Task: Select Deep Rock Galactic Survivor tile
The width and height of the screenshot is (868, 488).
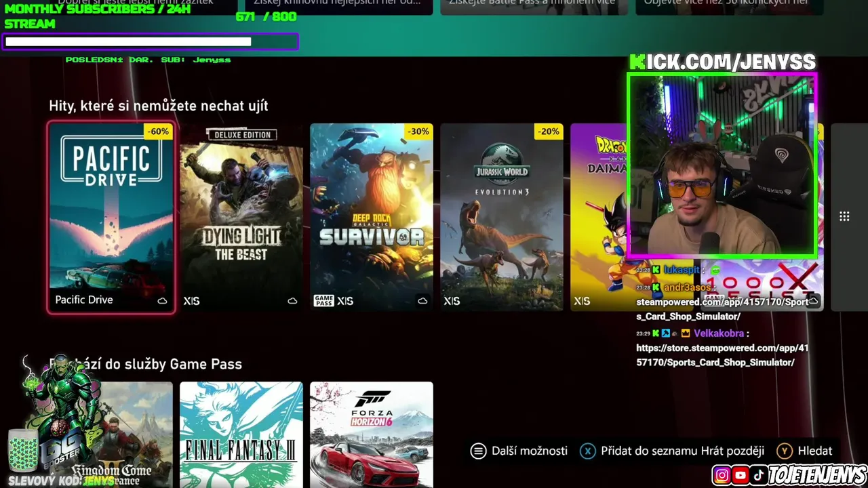Action: click(372, 217)
